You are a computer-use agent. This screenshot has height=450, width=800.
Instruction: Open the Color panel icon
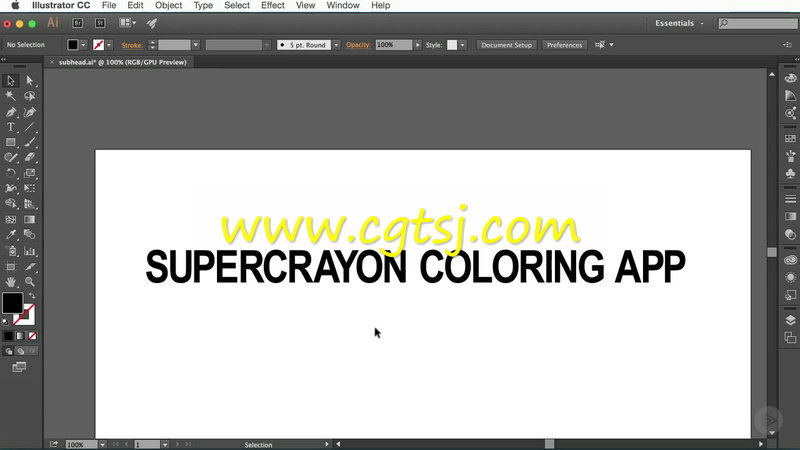[x=790, y=78]
